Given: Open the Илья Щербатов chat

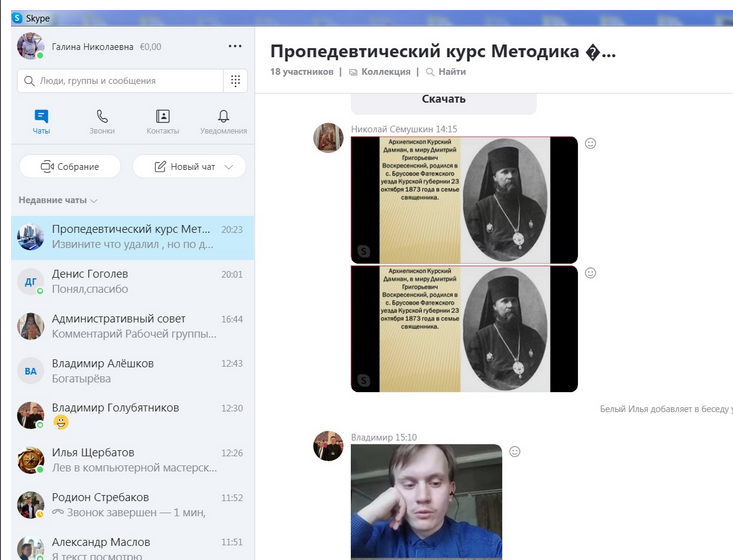Looking at the screenshot, I should coord(133,460).
